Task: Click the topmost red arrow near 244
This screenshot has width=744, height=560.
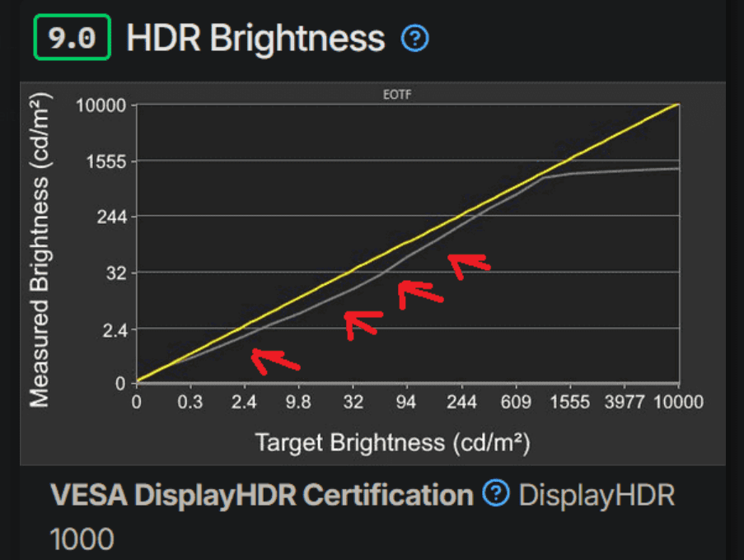Action: click(466, 264)
